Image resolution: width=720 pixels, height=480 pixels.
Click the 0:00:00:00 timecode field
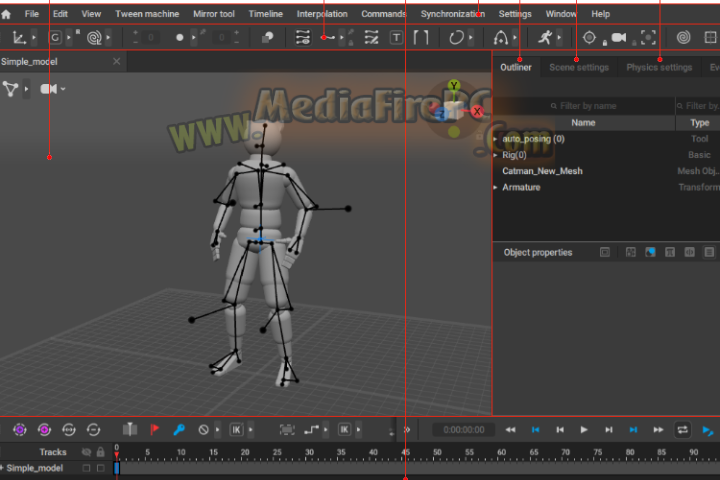pyautogui.click(x=464, y=429)
